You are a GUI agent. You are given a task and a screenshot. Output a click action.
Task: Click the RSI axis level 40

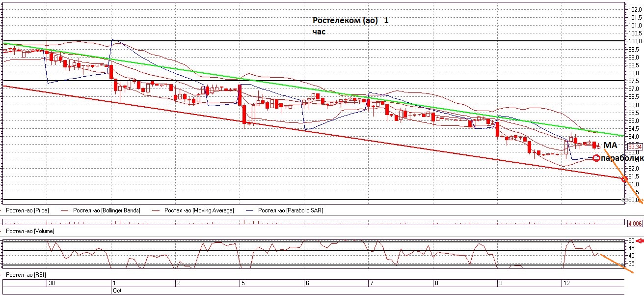[x=632, y=256]
